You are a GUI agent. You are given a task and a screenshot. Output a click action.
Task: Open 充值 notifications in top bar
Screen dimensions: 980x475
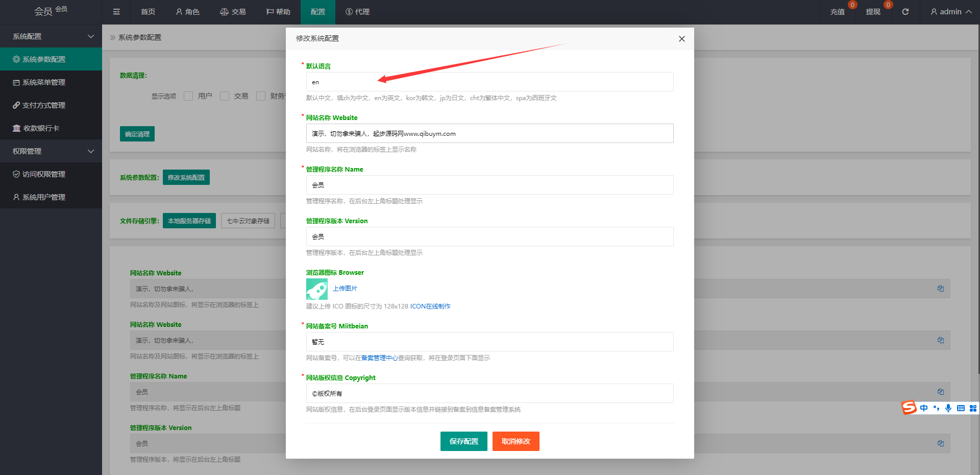click(x=838, y=12)
